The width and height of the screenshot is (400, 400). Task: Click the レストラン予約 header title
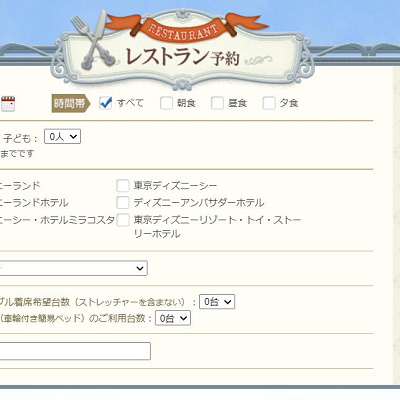[x=182, y=56]
